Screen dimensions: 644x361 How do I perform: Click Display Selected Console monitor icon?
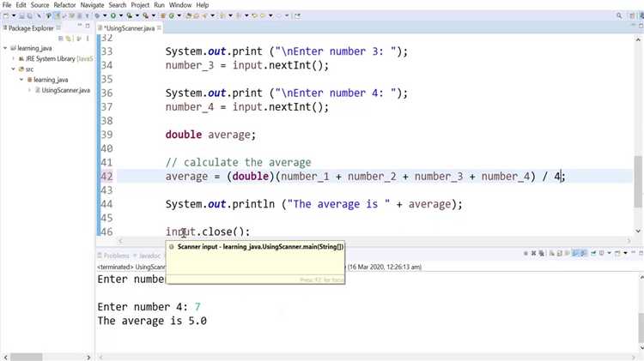tap(601, 253)
